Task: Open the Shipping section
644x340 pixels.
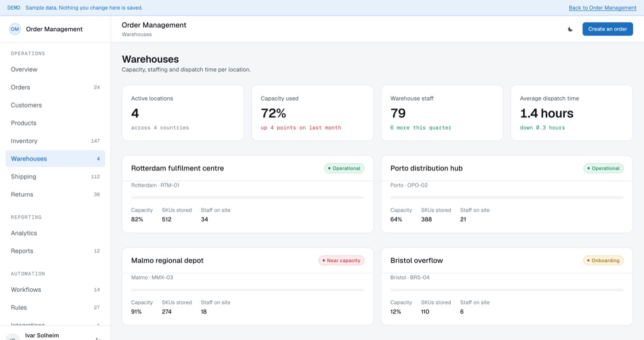Action: pos(55,177)
